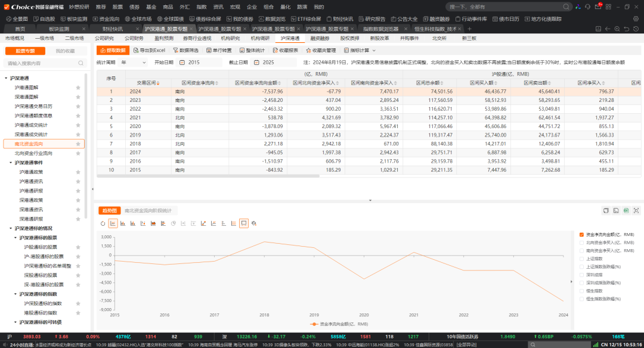Viewport: 644px width, 348px height.
Task: Select the pie chart type icon
Action: (174, 223)
